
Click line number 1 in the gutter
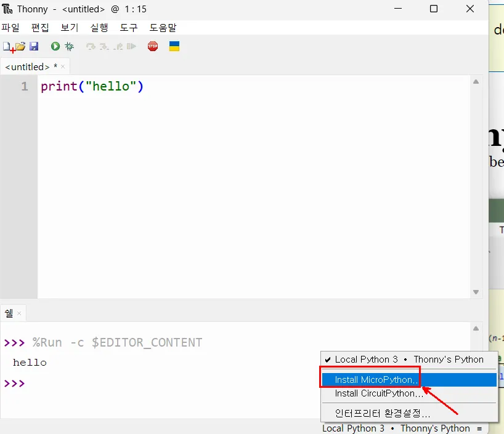click(25, 86)
